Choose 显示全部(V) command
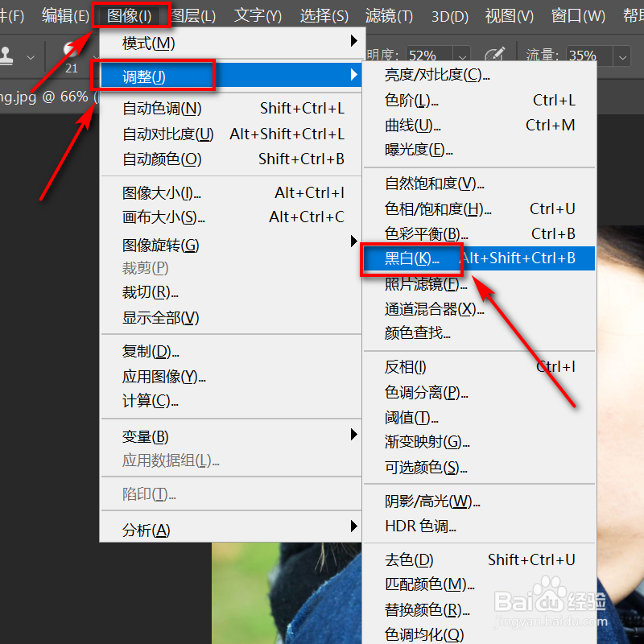 tap(231, 317)
